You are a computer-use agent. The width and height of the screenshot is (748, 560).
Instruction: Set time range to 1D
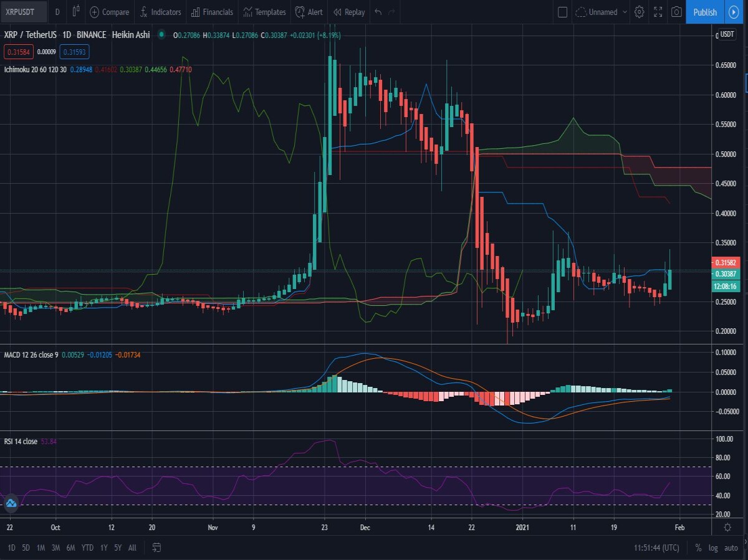[x=11, y=548]
